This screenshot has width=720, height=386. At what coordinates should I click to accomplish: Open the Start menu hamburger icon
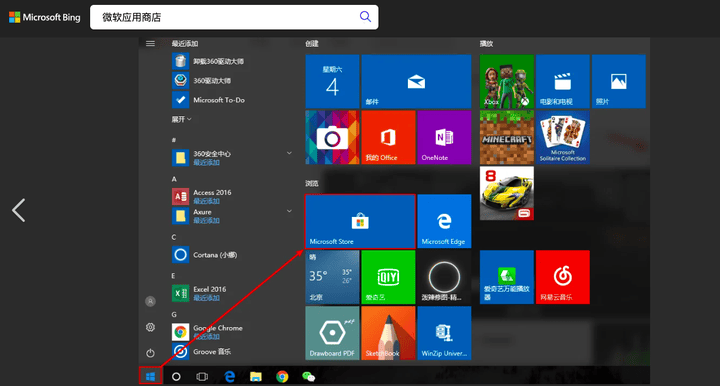click(x=150, y=44)
